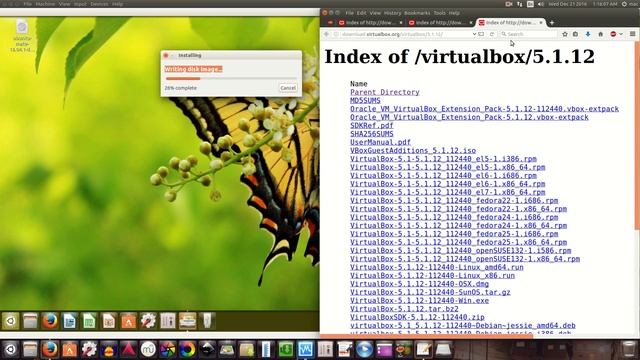Viewport: 640px width, 360px height.
Task: Download VirtualBox-5.1.12-112440-Linux_amd64.run
Action: [436, 267]
